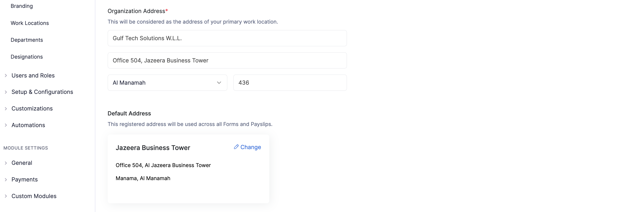Select Payments in module settings
Viewport: 644px width, 212px height.
24,179
